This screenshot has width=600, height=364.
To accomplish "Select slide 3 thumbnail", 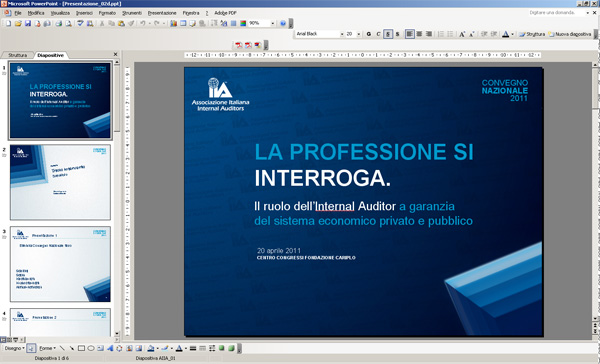I will pyautogui.click(x=60, y=264).
